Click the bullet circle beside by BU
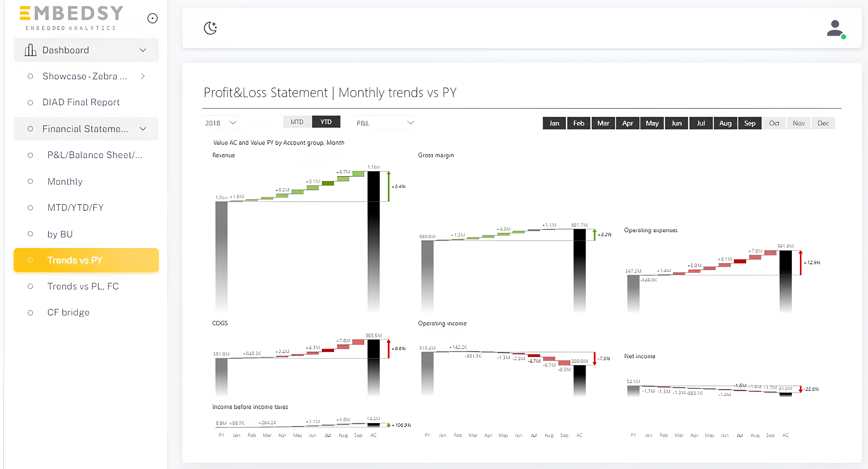Viewport: 868px width, 469px height. point(30,234)
